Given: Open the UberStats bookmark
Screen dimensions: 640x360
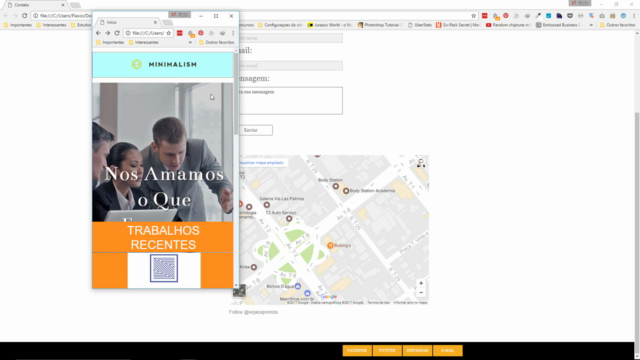Looking at the screenshot, I should (x=420, y=25).
